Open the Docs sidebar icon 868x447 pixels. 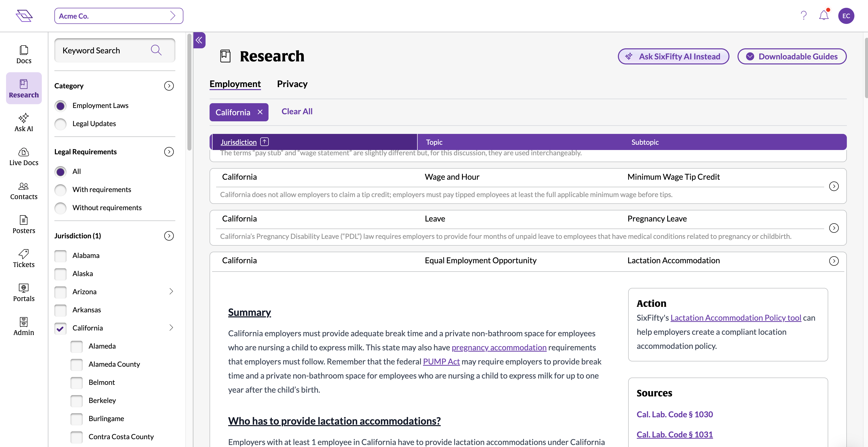pos(24,54)
